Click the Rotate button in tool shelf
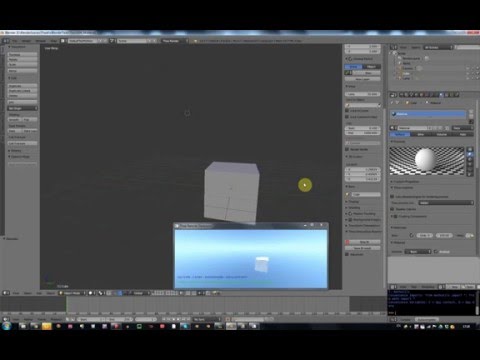480x360 pixels. tap(22, 59)
